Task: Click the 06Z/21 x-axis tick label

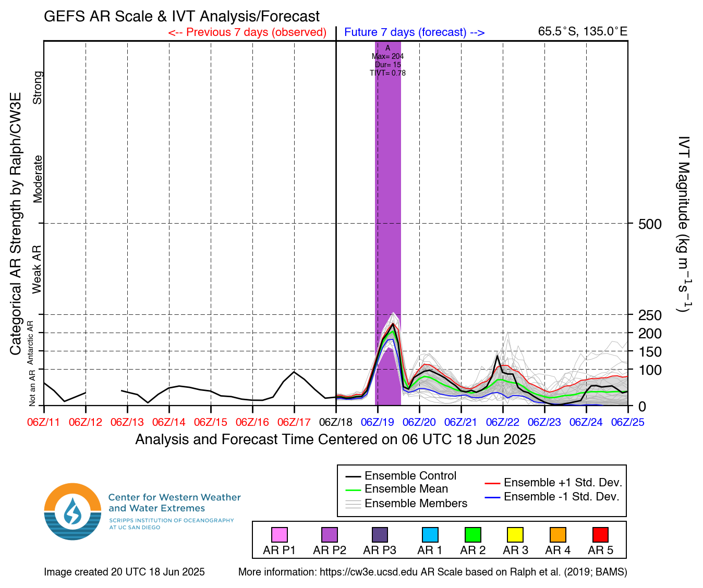Action: pyautogui.click(x=461, y=422)
